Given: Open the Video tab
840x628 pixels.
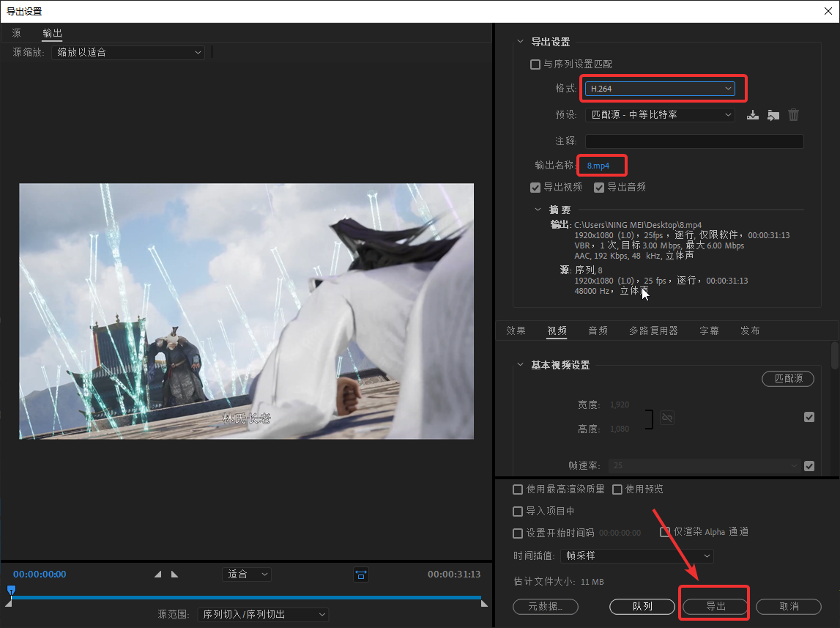Looking at the screenshot, I should [557, 330].
